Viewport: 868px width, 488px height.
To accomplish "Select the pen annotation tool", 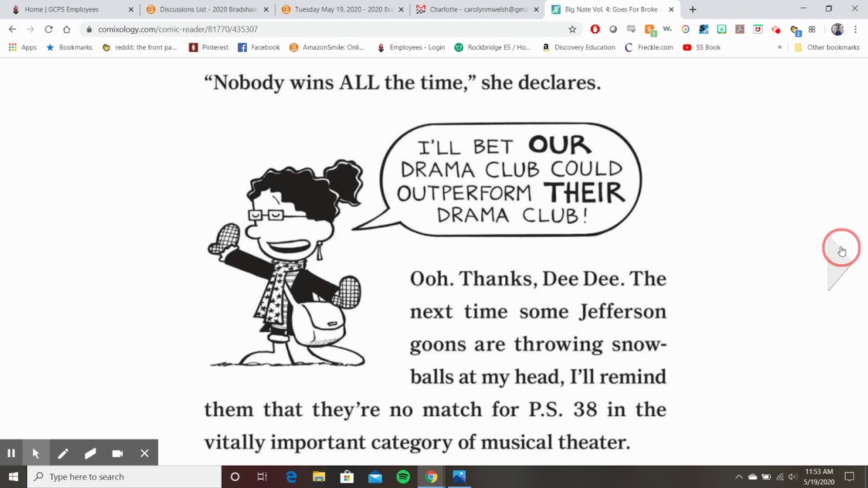I will point(63,453).
